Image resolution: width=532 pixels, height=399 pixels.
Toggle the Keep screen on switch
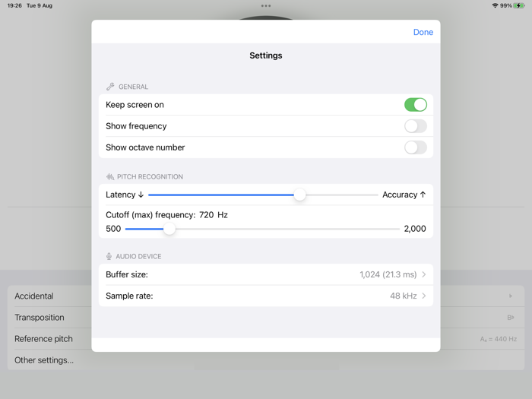[415, 105]
